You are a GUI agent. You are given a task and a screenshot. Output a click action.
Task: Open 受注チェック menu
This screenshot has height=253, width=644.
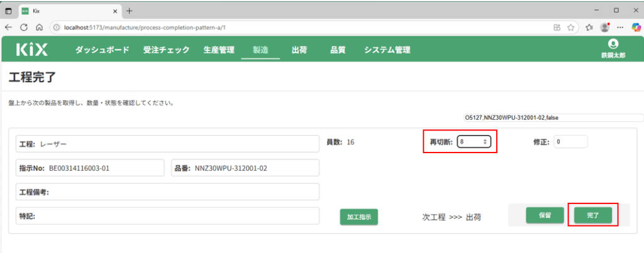coord(166,50)
